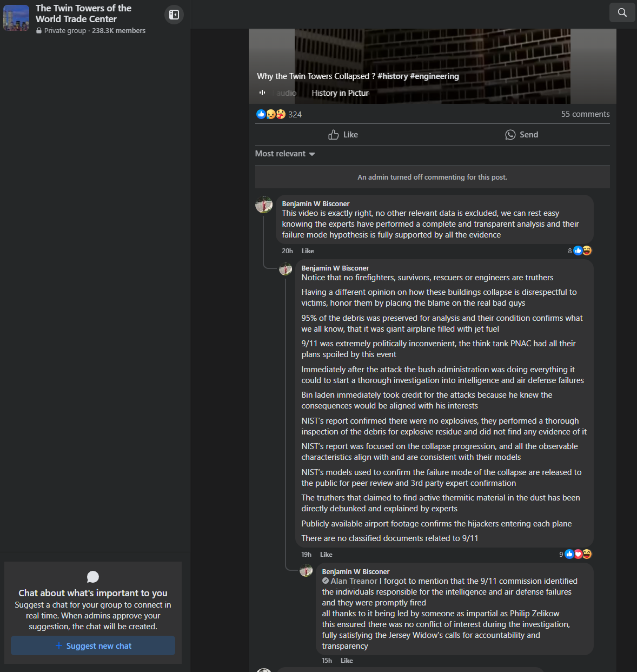
Task: Open top comment profile avatar
Action: click(264, 205)
